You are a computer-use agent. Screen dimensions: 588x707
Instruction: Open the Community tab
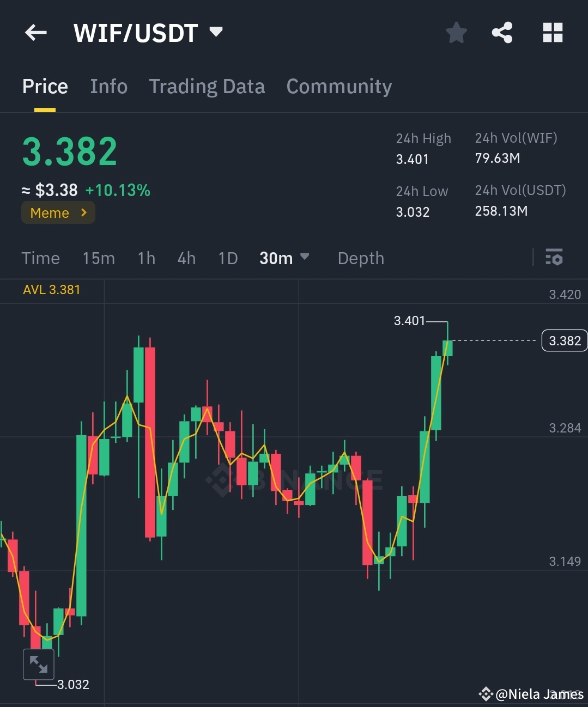339,86
